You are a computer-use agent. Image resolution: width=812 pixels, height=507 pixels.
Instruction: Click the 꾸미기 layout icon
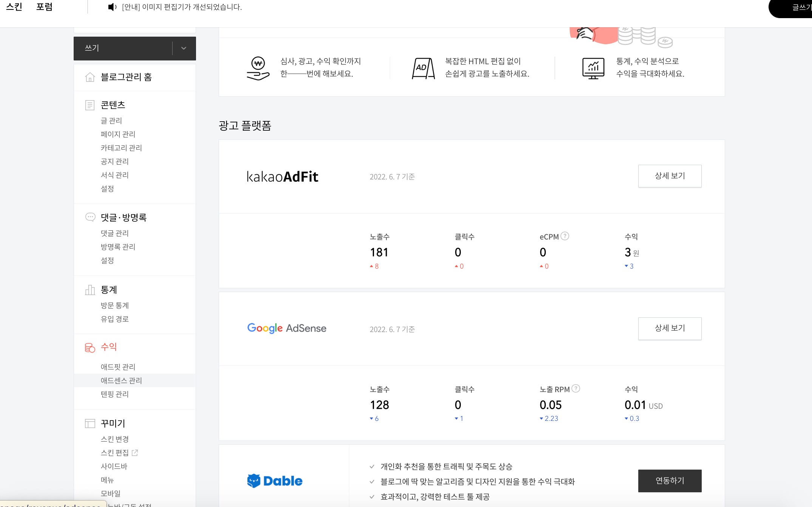pyautogui.click(x=90, y=424)
